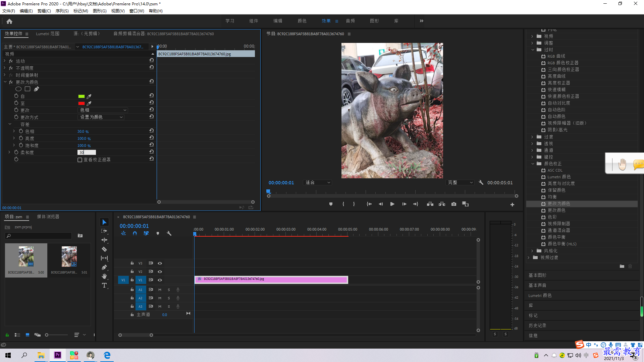Toggle V3 track output eye

coord(160,263)
